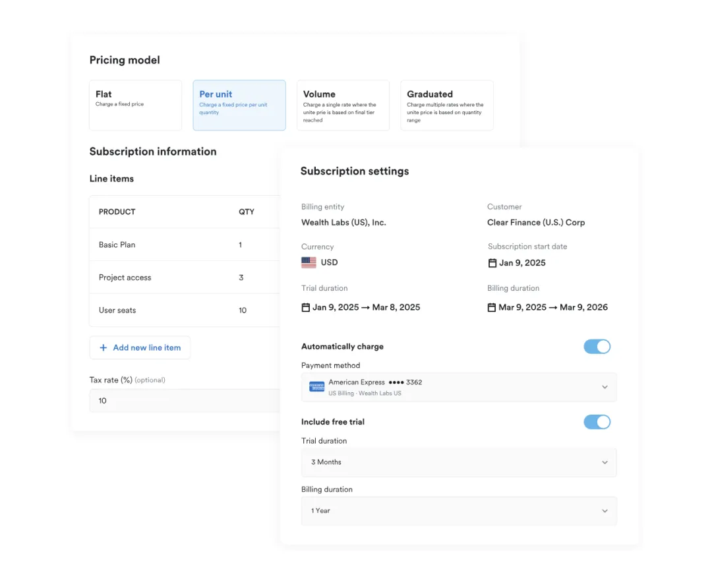
Task: Select the Volume pricing model
Action: [343, 105]
